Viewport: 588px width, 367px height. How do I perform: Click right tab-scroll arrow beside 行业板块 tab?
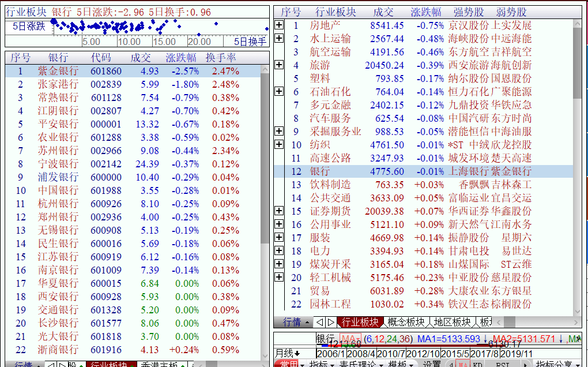point(330,322)
